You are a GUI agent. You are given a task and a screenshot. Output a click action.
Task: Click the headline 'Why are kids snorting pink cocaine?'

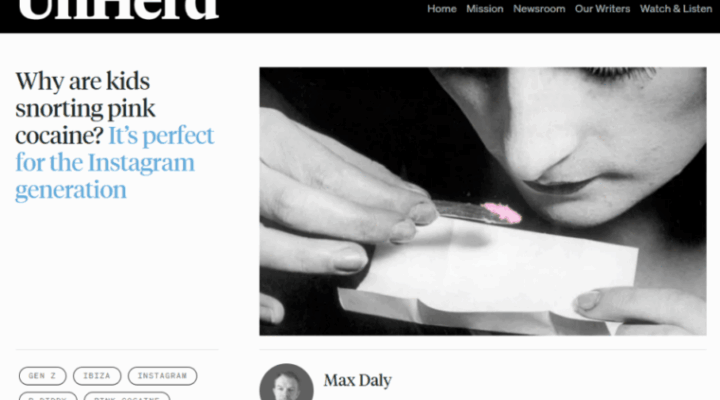(x=85, y=108)
